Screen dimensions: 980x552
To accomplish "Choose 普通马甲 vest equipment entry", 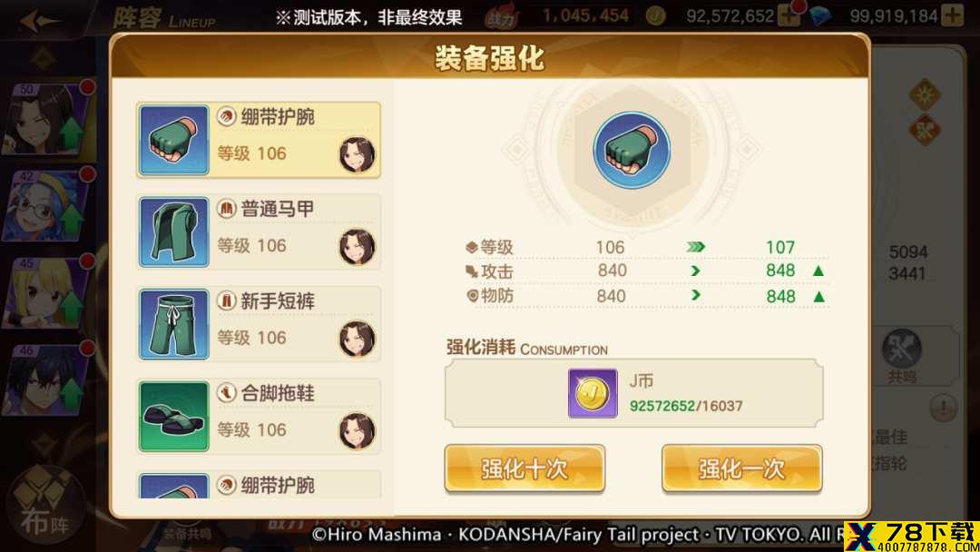I will point(259,232).
